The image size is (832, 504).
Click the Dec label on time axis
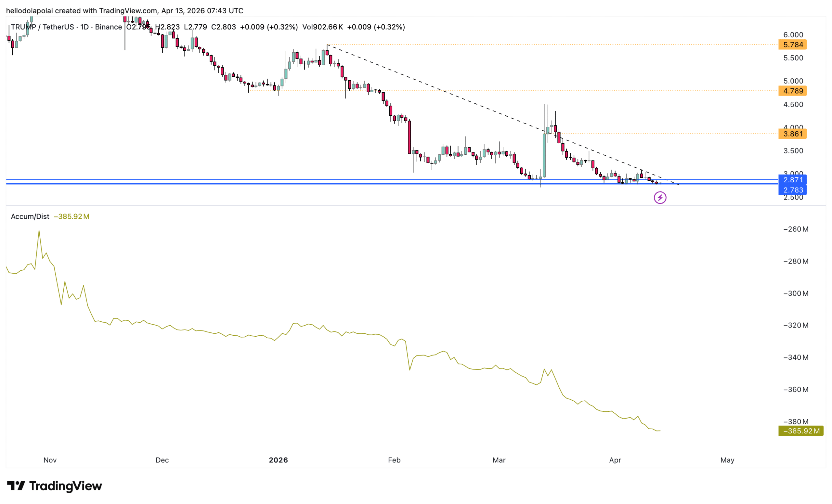coord(162,460)
